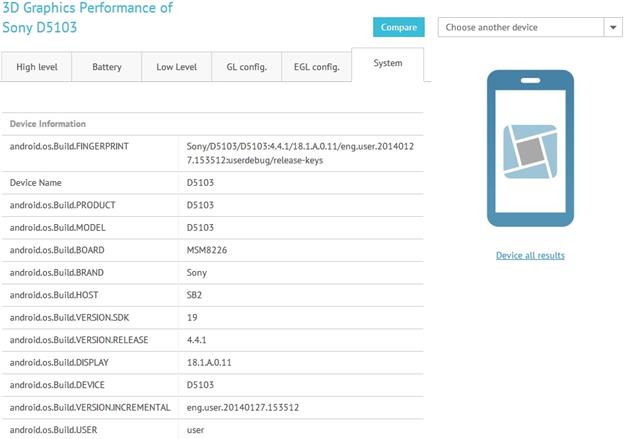Select the SB2 host value
This screenshot has height=439, width=640.
pyautogui.click(x=194, y=295)
